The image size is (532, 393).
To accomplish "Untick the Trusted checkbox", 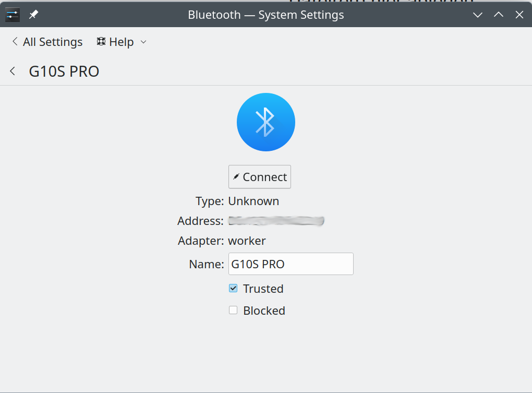I will [x=233, y=288].
